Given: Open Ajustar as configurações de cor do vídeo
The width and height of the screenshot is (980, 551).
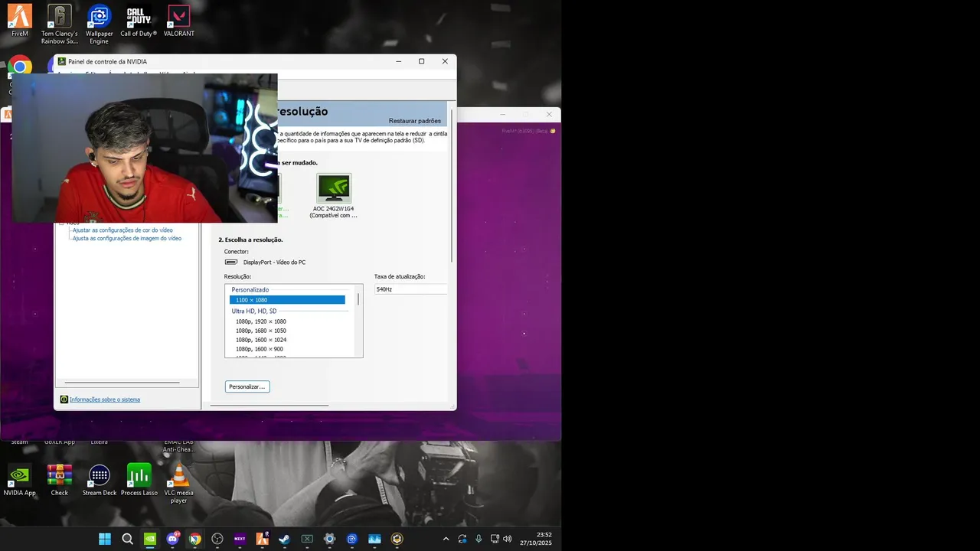Looking at the screenshot, I should 122,230.
